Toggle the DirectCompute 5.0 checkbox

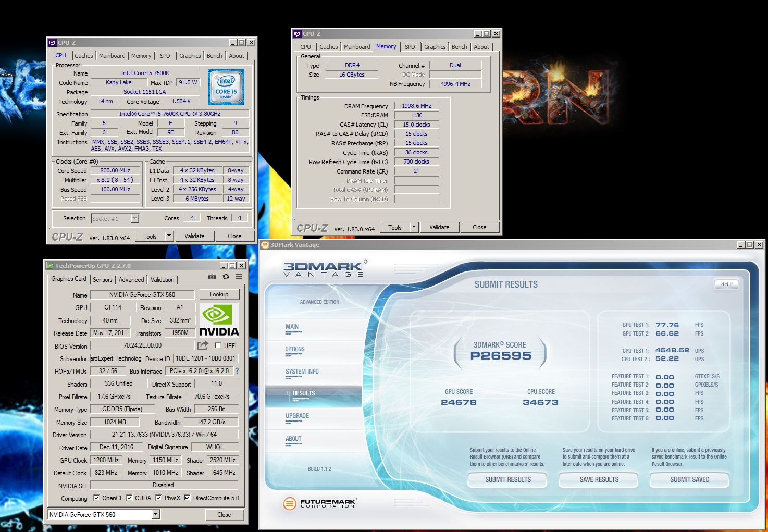point(187,498)
